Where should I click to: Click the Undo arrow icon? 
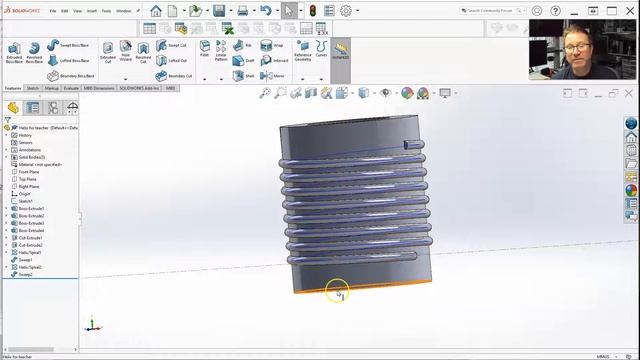click(x=266, y=11)
